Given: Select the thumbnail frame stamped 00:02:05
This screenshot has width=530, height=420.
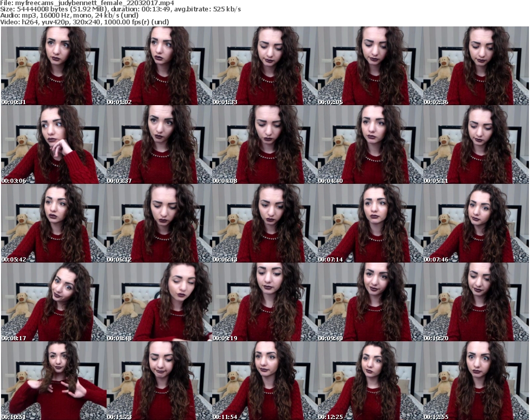Looking at the screenshot, I should pos(370,66).
